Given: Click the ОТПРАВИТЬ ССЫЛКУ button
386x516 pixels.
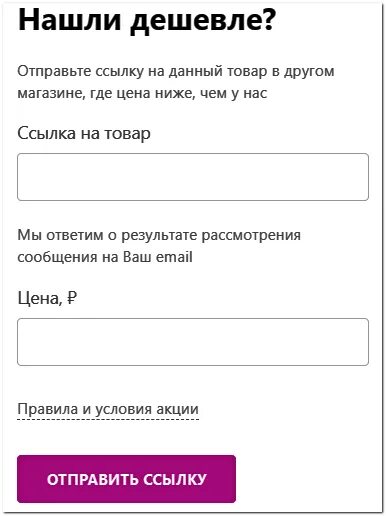Looking at the screenshot, I should [x=126, y=479].
